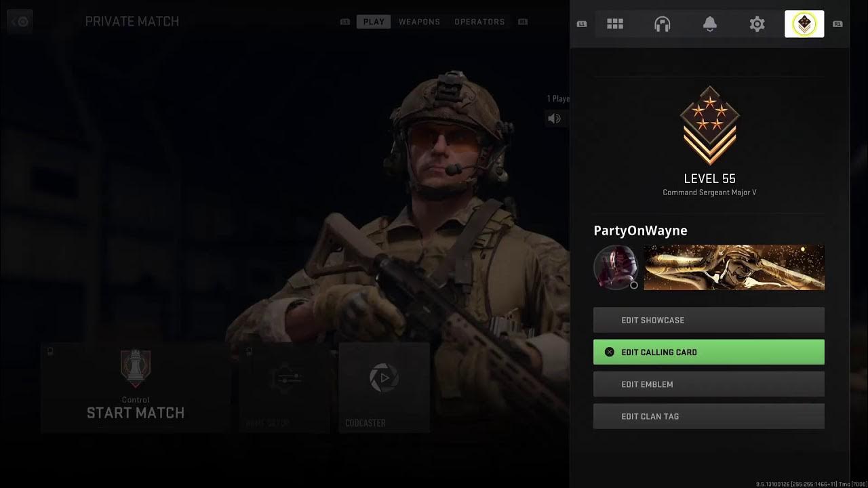Open the Game Setup tile

click(x=284, y=388)
